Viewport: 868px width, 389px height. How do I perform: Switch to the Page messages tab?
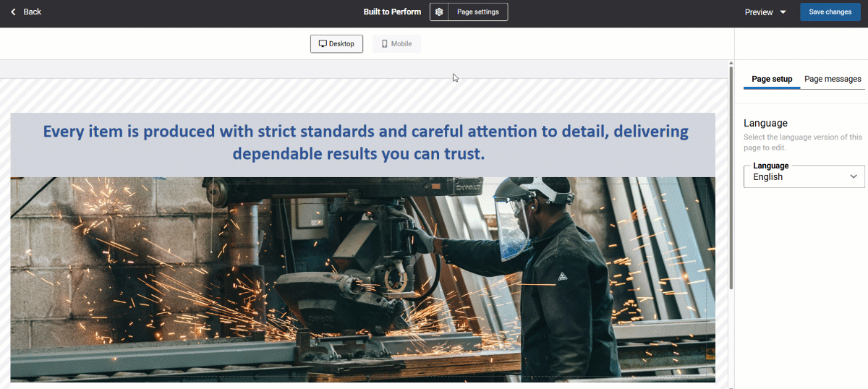(833, 79)
